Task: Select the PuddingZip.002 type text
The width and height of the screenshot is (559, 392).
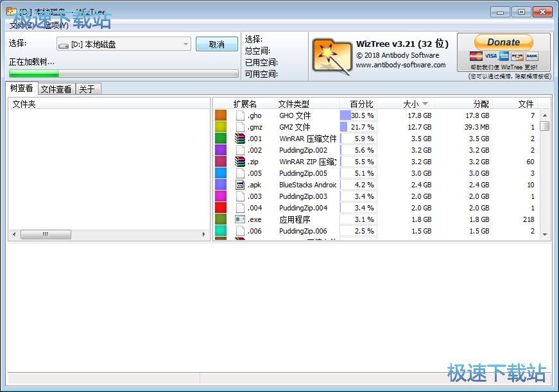Action: pos(303,150)
